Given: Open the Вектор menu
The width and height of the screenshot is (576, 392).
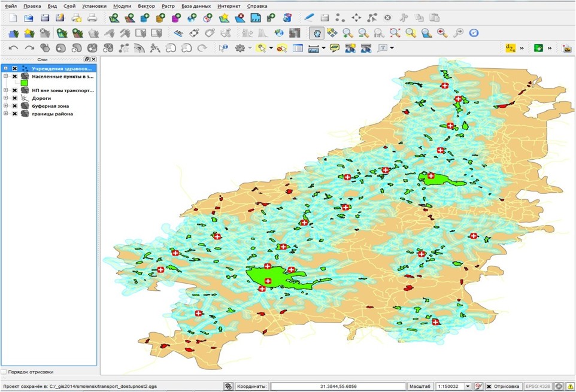Looking at the screenshot, I should point(146,6).
